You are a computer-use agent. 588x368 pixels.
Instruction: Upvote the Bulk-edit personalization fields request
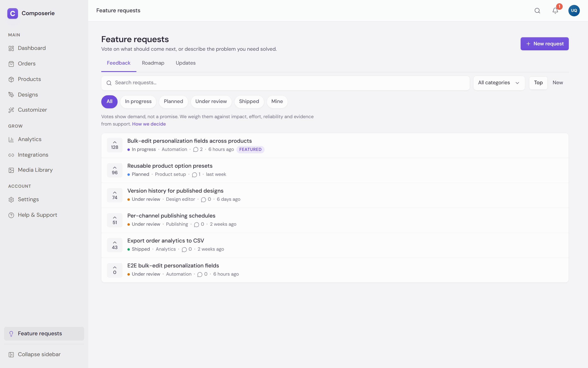click(115, 145)
